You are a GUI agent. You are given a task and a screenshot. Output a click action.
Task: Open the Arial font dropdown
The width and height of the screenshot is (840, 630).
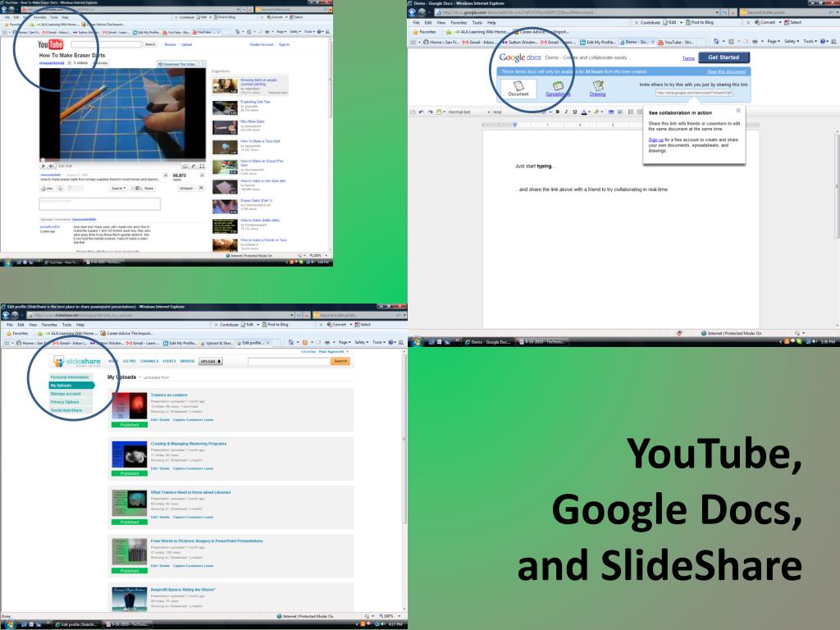(518, 112)
